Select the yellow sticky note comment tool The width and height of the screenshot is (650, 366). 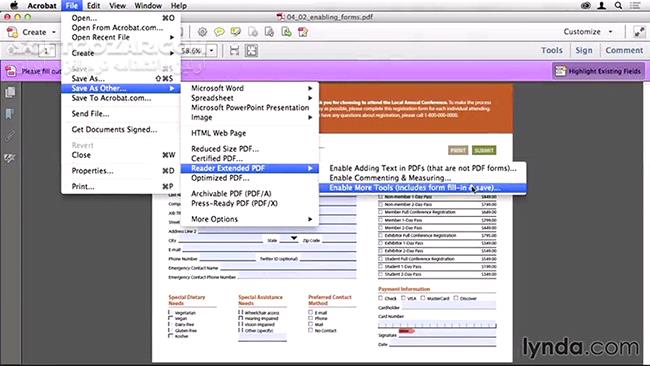[x=219, y=32]
